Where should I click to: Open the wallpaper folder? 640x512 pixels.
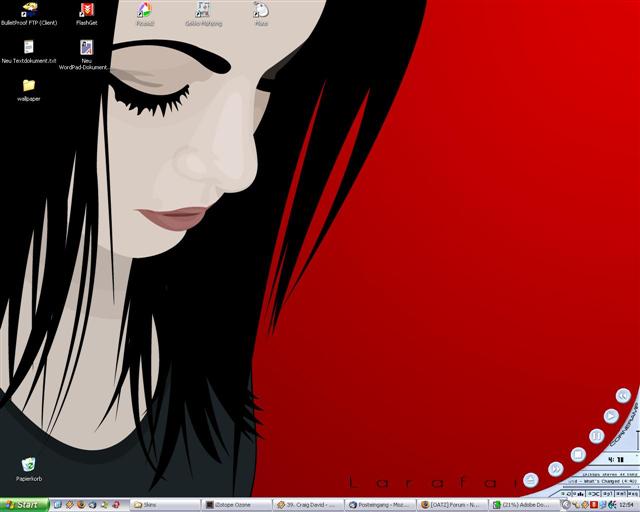(29, 86)
